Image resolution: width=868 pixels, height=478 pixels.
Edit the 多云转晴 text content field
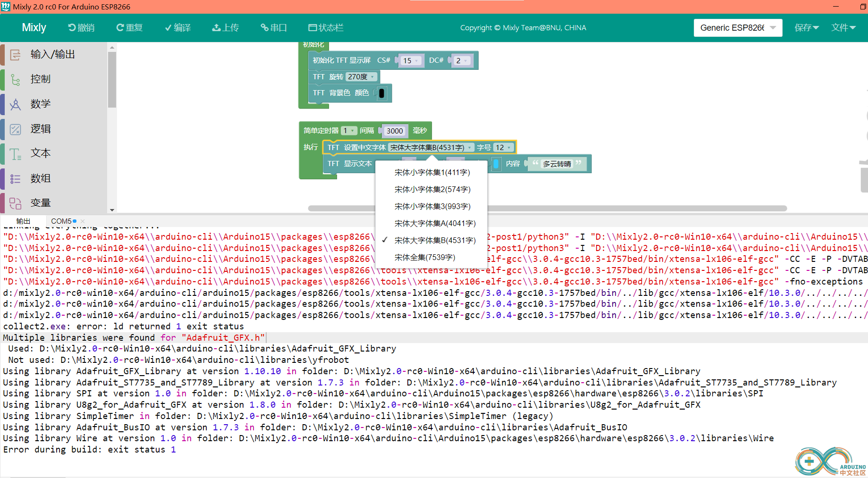coord(557,164)
